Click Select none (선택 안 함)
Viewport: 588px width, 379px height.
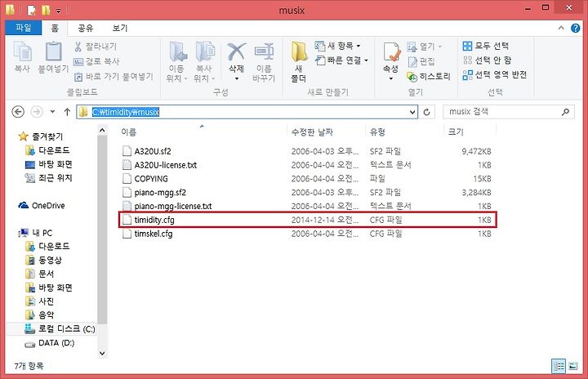[487, 60]
